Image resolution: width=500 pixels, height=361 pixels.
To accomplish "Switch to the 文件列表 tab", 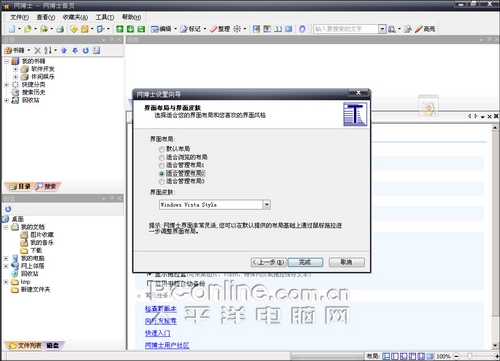I will click(x=24, y=346).
